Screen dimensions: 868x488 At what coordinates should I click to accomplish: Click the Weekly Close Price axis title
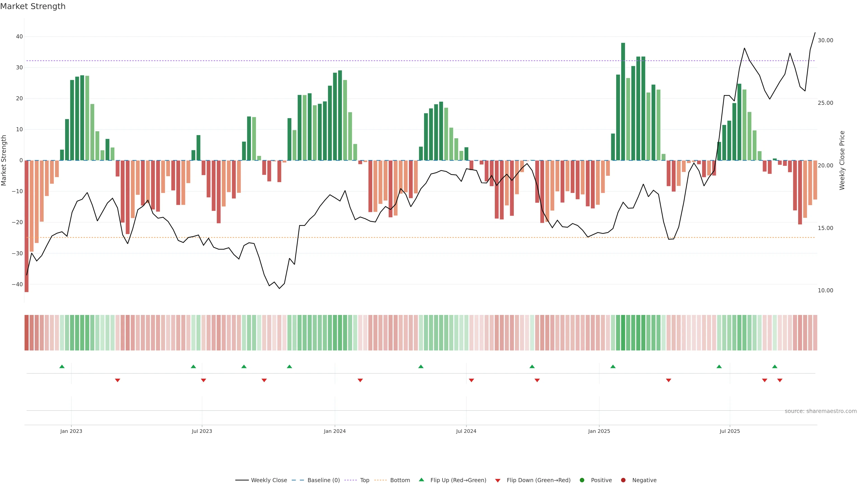(842, 160)
